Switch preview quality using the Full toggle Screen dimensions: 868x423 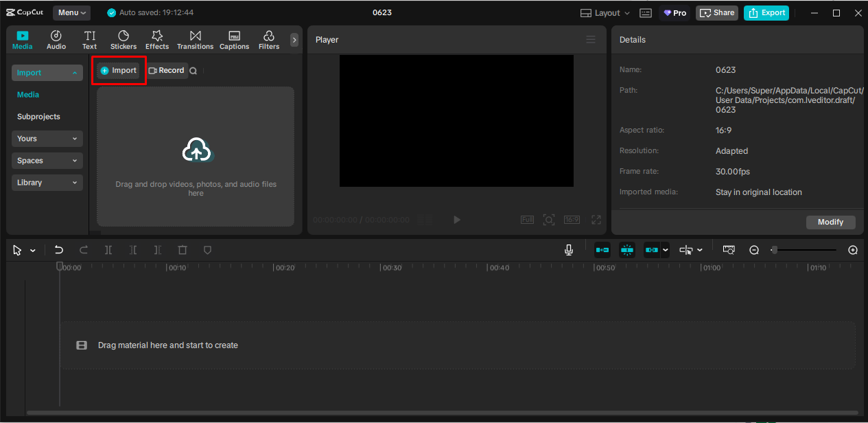pos(527,219)
